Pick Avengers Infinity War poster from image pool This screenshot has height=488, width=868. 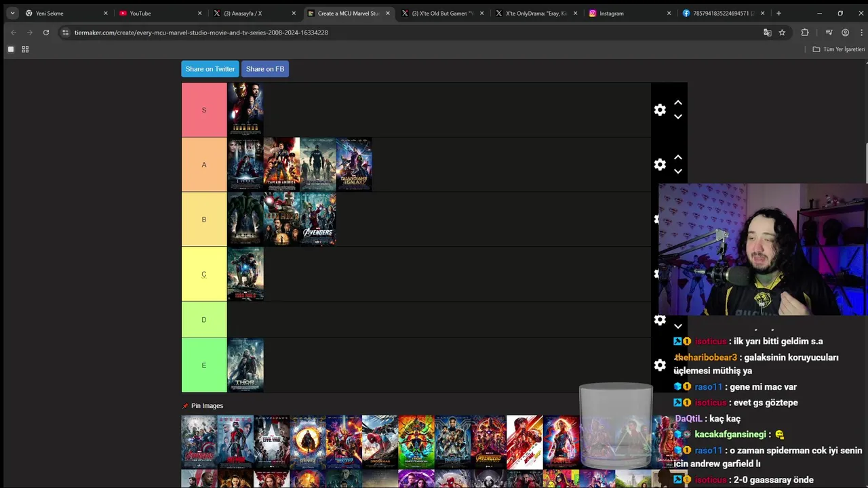tap(488, 442)
